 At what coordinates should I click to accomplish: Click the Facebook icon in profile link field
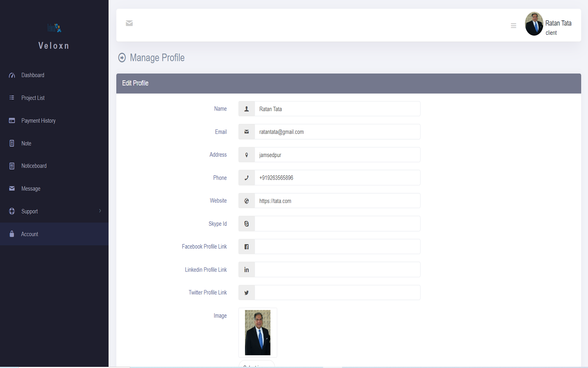(x=246, y=247)
